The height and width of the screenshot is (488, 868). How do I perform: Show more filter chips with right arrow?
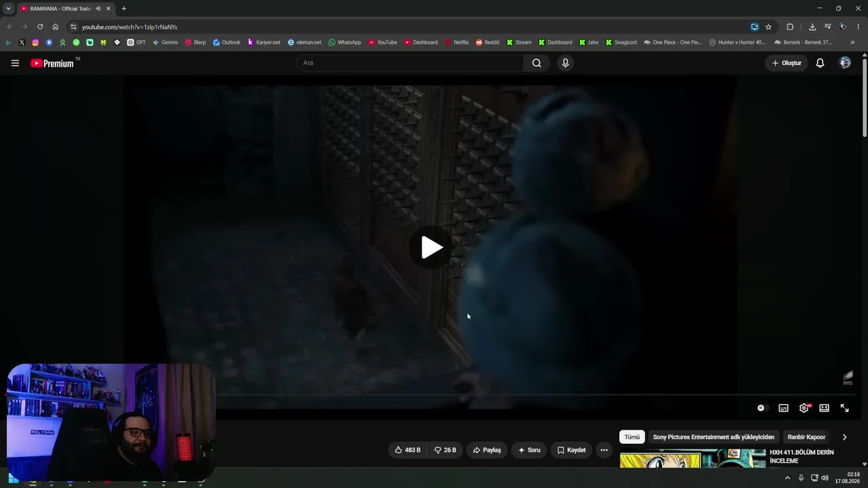click(x=844, y=437)
